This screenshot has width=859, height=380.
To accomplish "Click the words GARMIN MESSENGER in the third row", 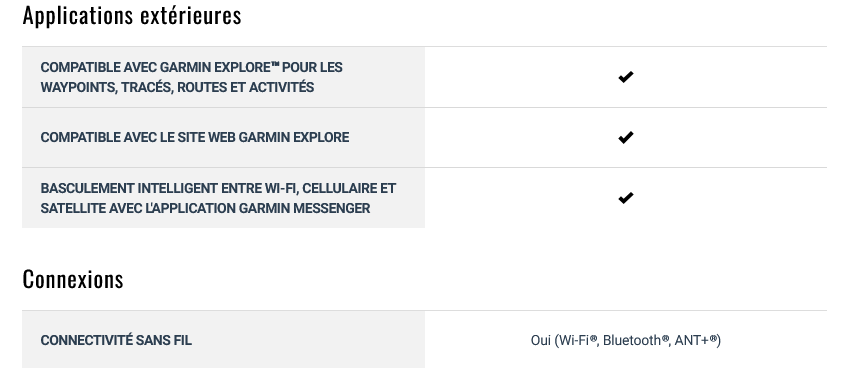I will click(305, 208).
